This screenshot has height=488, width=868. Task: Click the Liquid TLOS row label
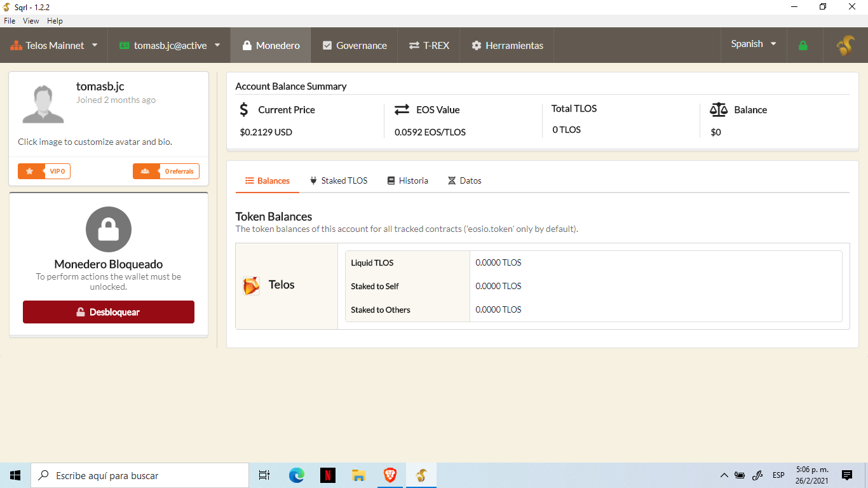372,262
